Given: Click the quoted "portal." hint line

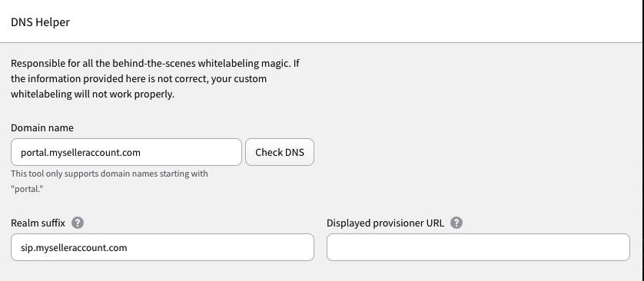Looking at the screenshot, I should coord(27,189).
